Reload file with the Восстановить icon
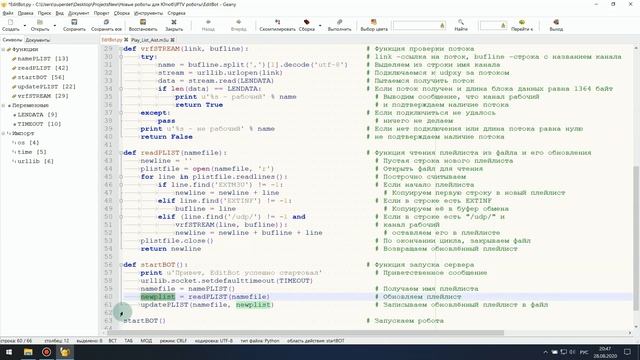 143,22
